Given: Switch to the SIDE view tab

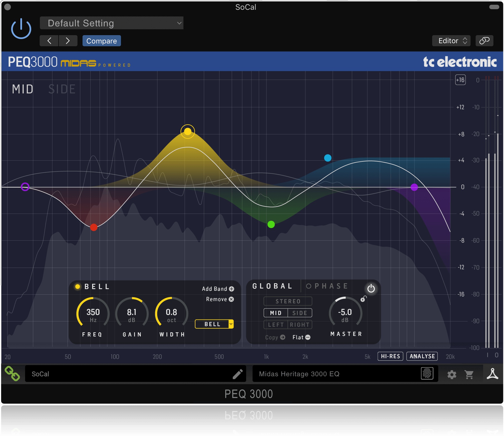Looking at the screenshot, I should click(62, 89).
